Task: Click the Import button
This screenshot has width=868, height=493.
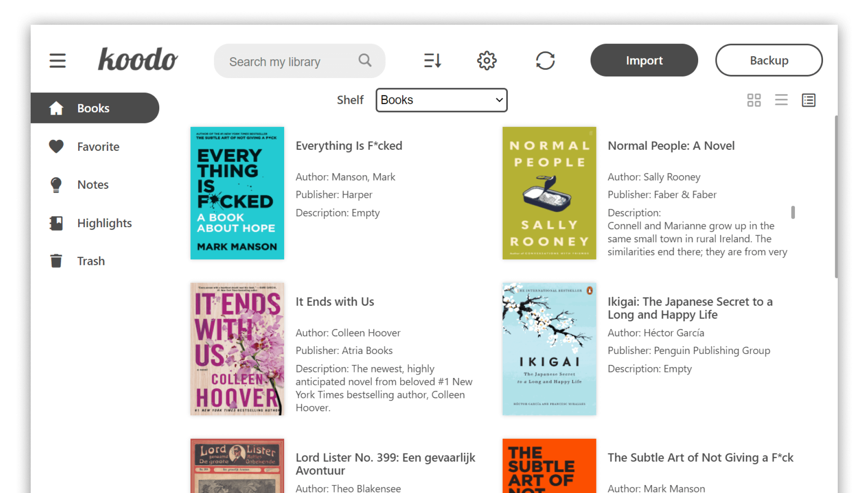Action: click(x=644, y=60)
